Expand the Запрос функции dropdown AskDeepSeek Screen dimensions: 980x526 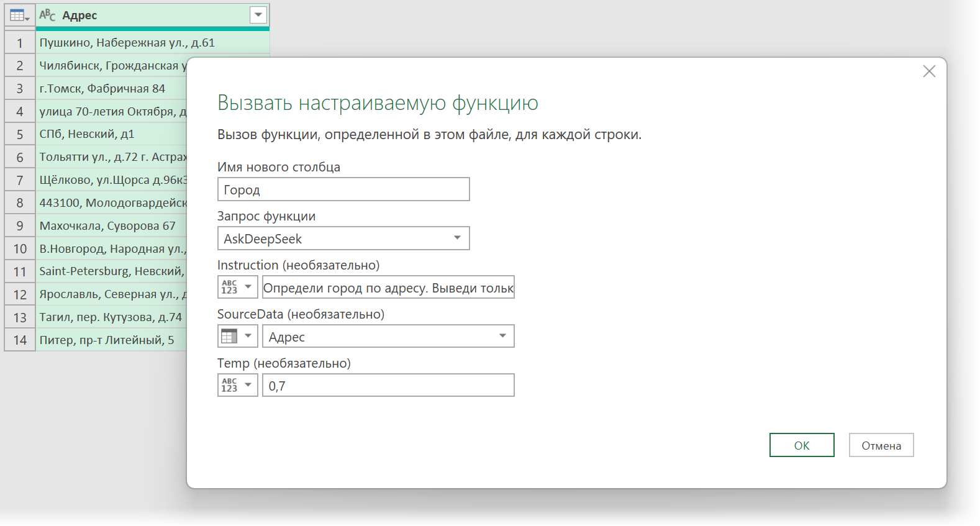click(x=343, y=238)
